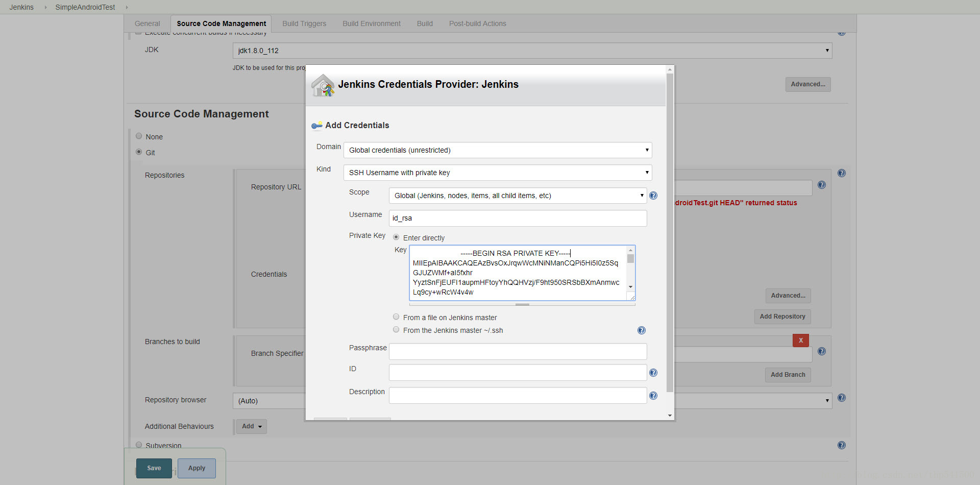The width and height of the screenshot is (980, 485).
Task: Switch to the Build tab
Action: 425,23
